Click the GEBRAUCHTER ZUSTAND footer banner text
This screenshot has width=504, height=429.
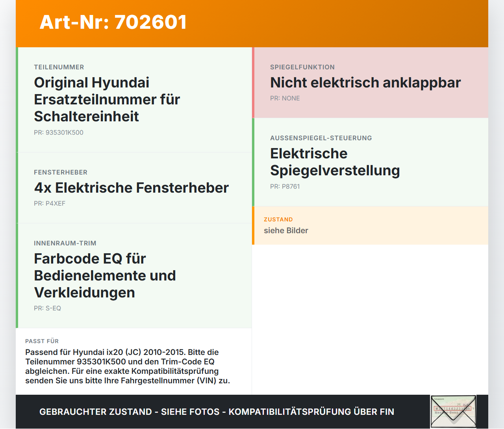(x=217, y=412)
